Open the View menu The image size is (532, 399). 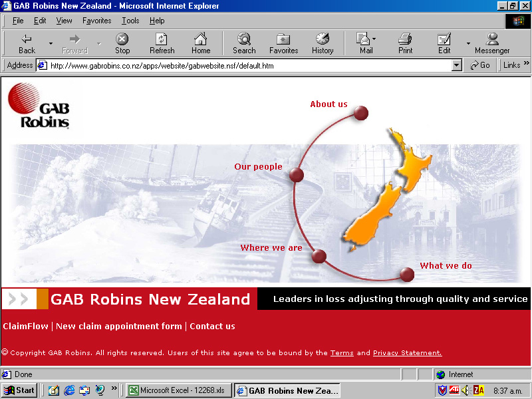coord(64,21)
